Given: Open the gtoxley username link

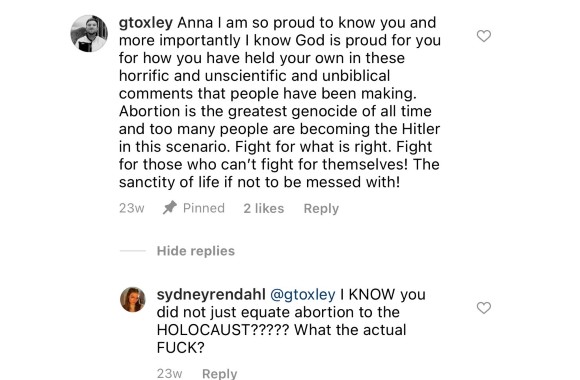Looking at the screenshot, I should click(x=146, y=23).
